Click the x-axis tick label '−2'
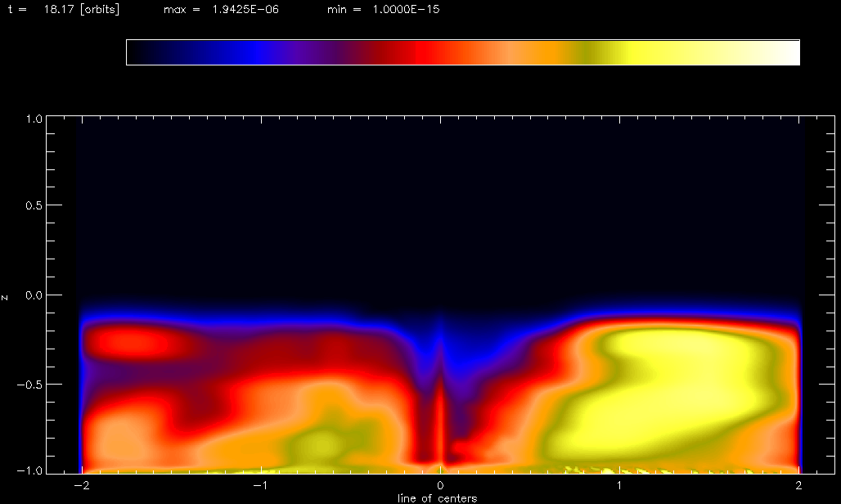The image size is (841, 504). coord(81,486)
